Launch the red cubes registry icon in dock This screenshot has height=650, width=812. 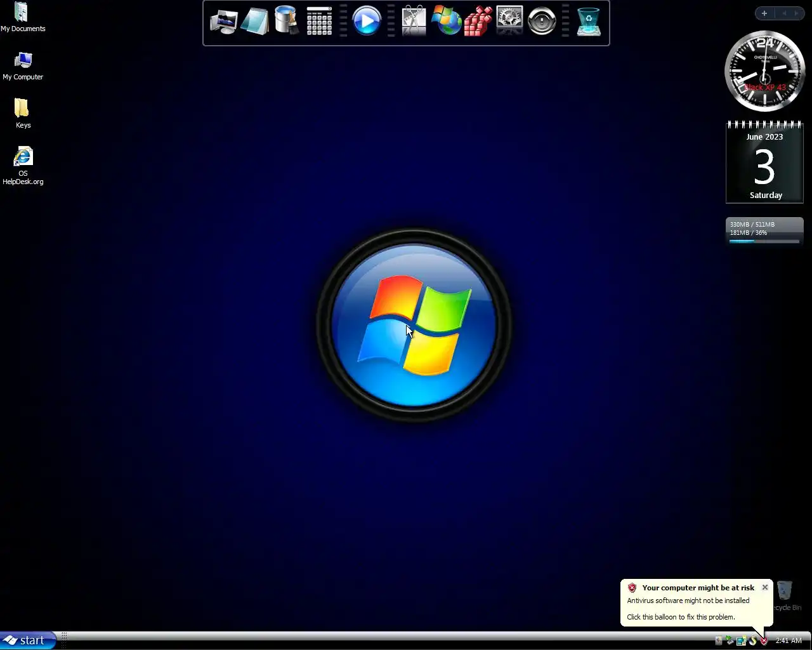coord(478,22)
